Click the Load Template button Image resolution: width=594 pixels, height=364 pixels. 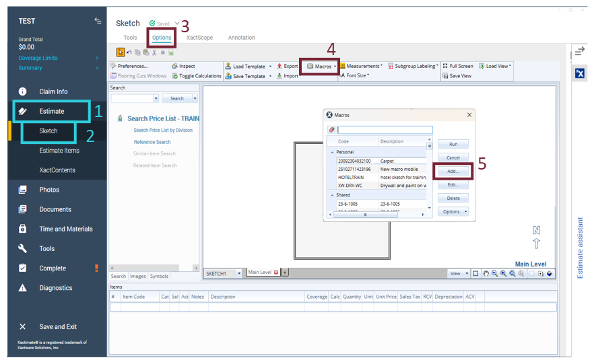[x=245, y=66]
